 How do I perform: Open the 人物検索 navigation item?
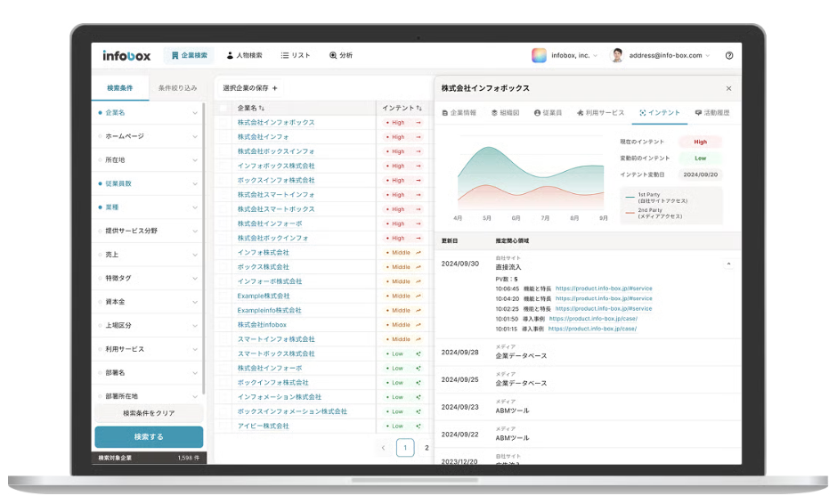[244, 55]
